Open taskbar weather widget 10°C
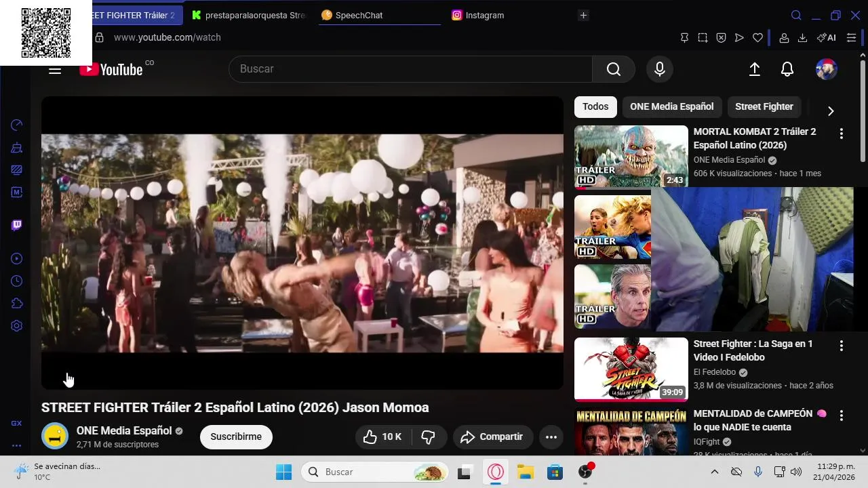This screenshot has width=868, height=488. tap(58, 472)
